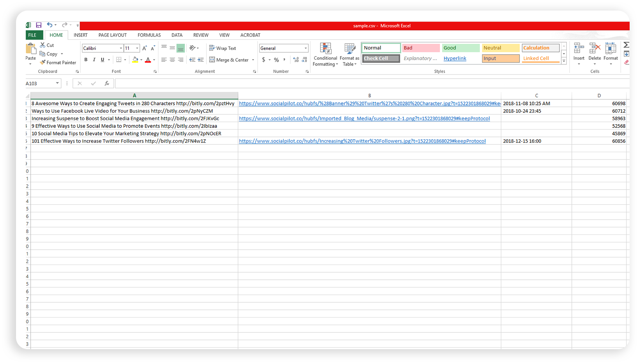This screenshot has width=639, height=364.
Task: Apply Accounting dollar number format
Action: pos(263,60)
